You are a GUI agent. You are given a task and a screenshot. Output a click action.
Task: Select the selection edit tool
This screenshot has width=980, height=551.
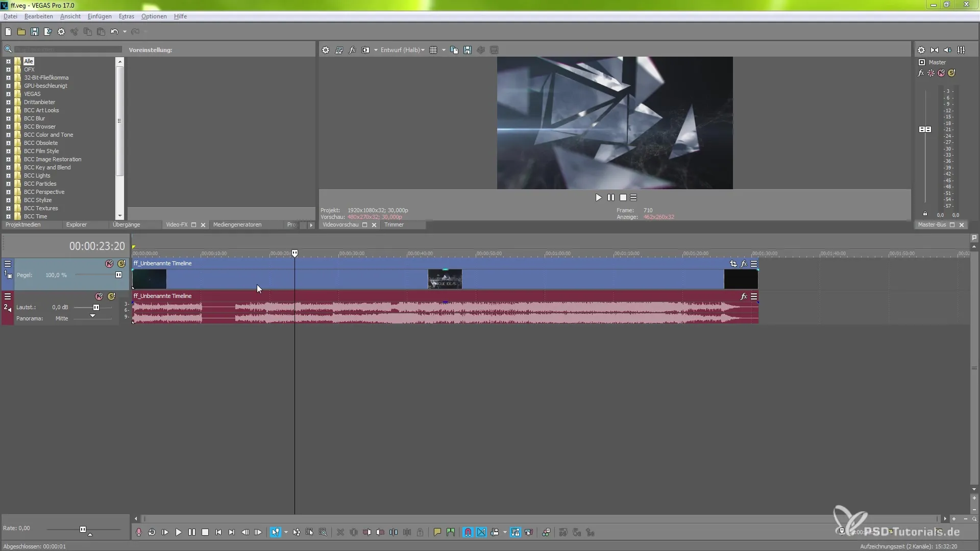point(310,532)
